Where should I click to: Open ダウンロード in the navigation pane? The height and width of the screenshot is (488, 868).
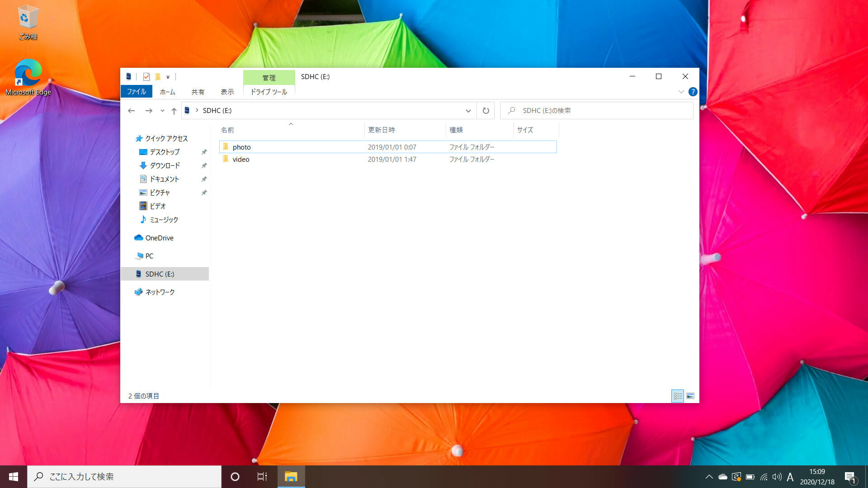(165, 166)
